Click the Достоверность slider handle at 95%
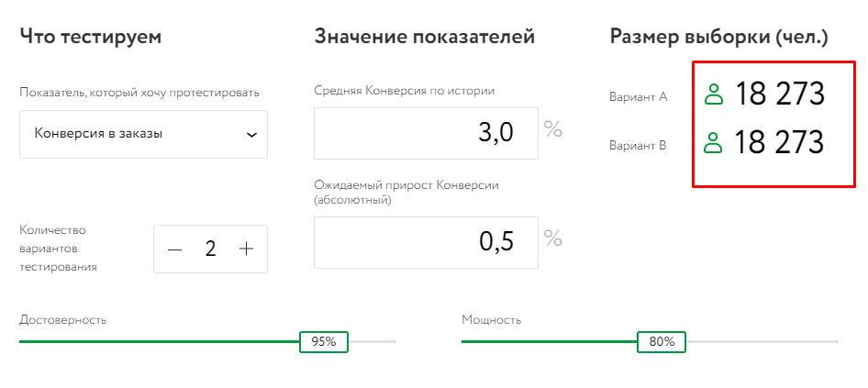This screenshot has width=868, height=388. click(x=324, y=342)
